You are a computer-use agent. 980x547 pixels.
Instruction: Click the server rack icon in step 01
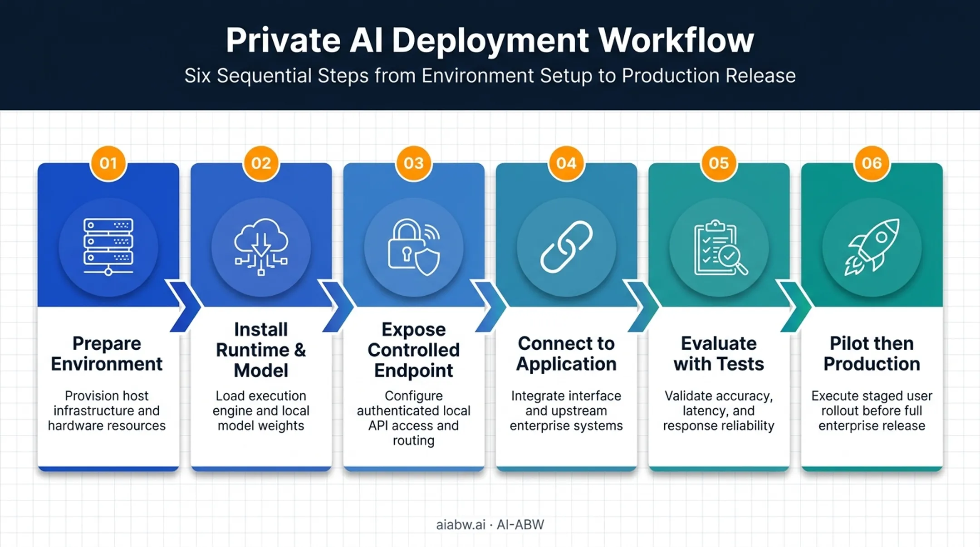click(108, 247)
